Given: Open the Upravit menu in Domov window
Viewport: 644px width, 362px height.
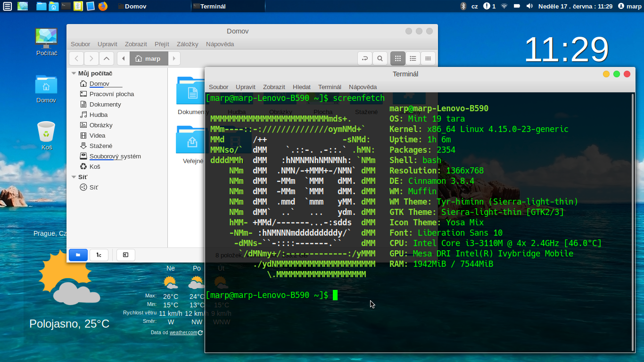Looking at the screenshot, I should tap(107, 44).
